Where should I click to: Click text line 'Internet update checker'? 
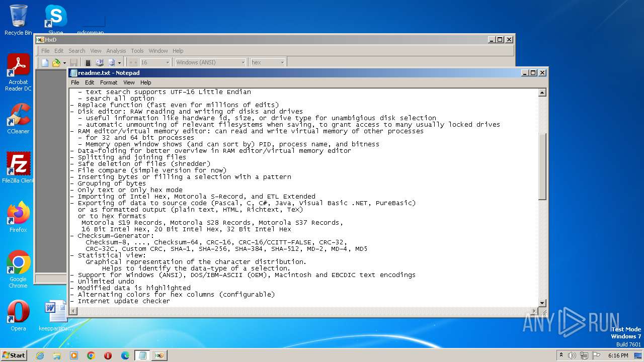click(124, 301)
